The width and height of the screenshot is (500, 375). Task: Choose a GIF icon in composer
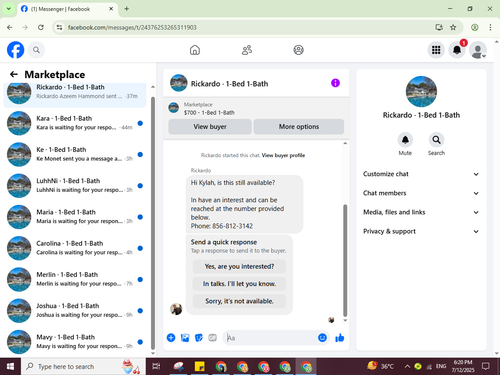212,338
